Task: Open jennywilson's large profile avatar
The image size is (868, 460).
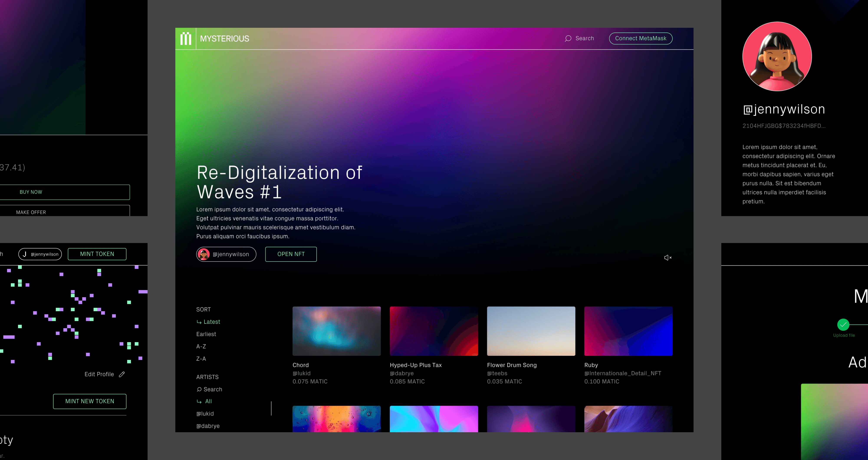Action: (x=777, y=56)
